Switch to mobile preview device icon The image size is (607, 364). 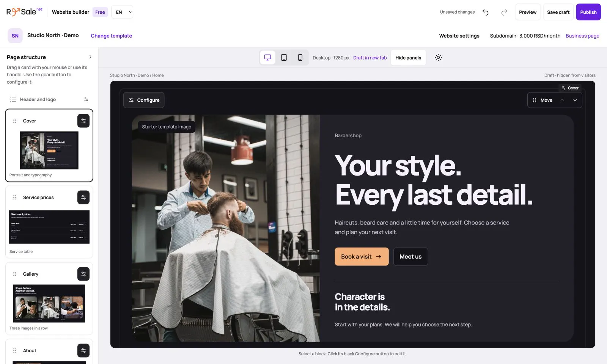(300, 58)
